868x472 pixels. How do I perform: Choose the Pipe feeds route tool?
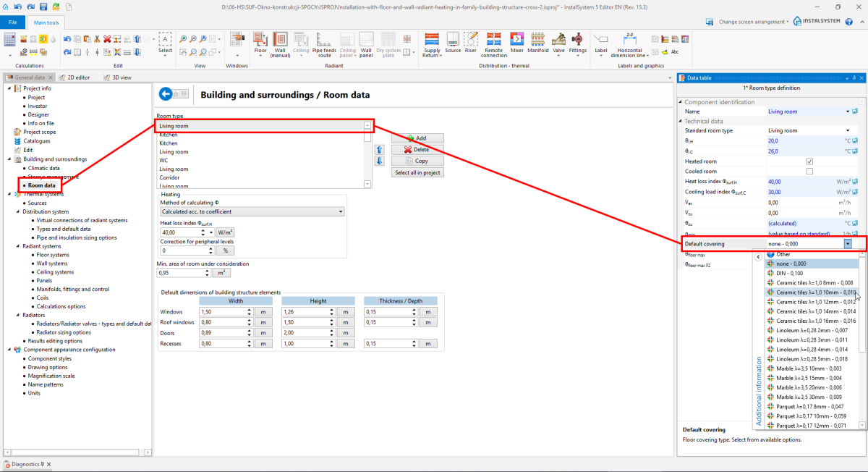pos(324,42)
